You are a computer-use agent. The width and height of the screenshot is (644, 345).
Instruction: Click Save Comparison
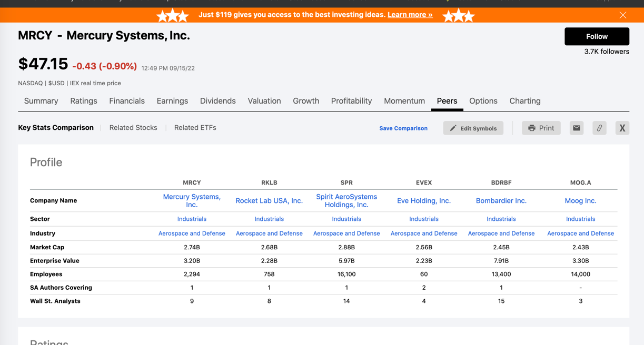[403, 128]
